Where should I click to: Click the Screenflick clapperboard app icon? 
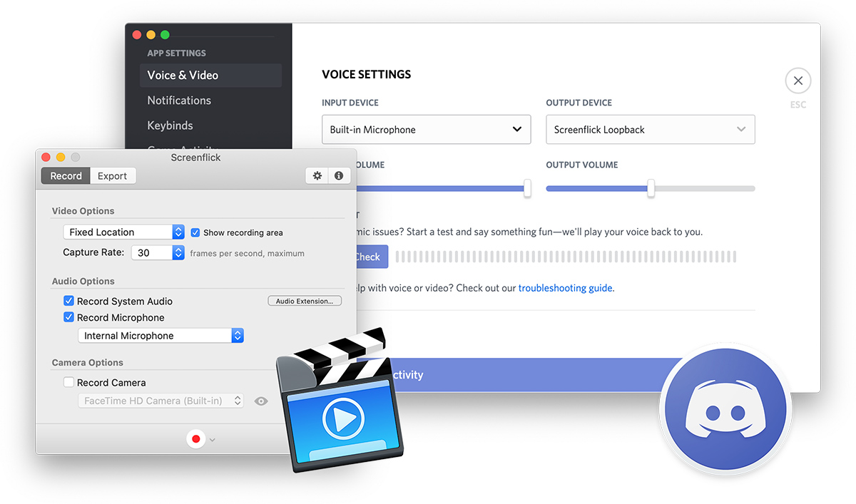pyautogui.click(x=340, y=401)
